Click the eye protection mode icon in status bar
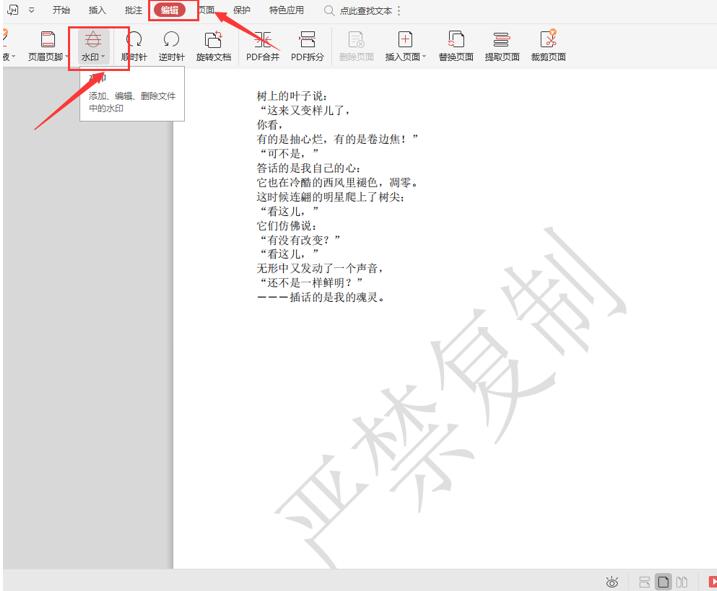 612,582
